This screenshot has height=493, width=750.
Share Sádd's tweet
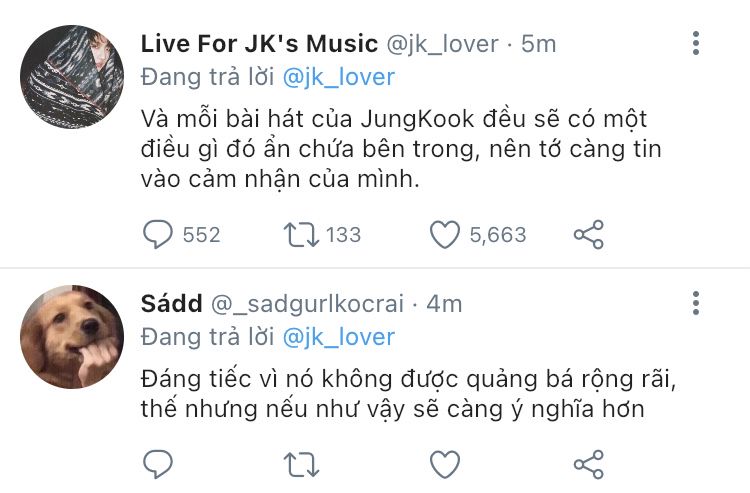coord(589,464)
